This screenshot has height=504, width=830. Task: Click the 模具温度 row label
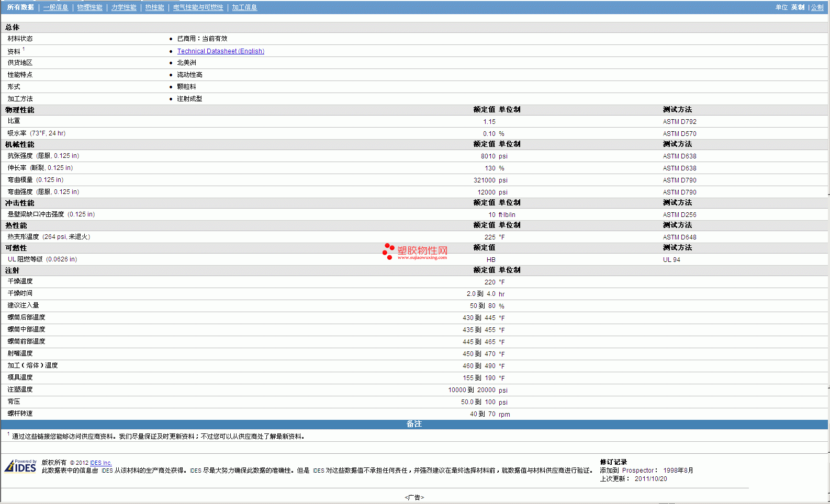pos(20,377)
